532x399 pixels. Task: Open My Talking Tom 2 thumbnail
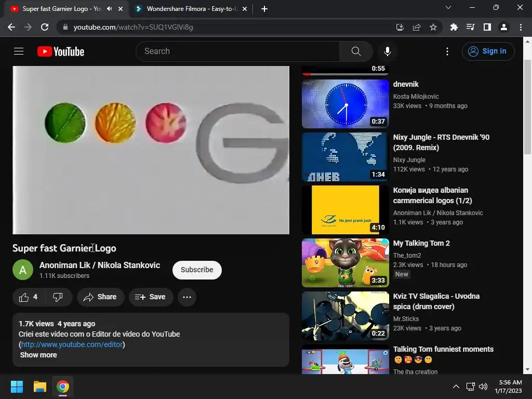[345, 262]
